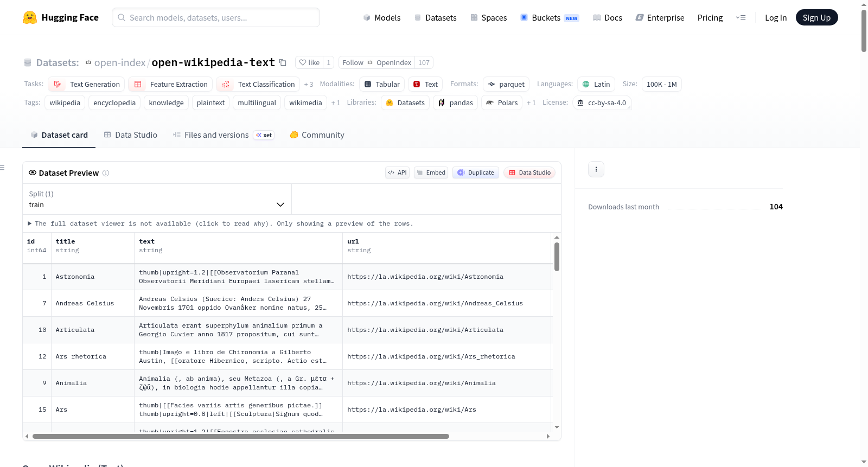The height and width of the screenshot is (467, 868).
Task: Filter by the Text modality tag
Action: click(x=425, y=84)
